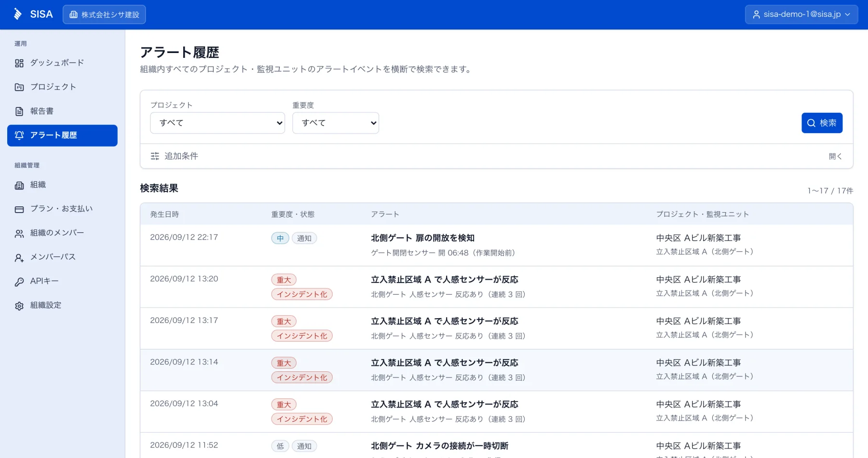Screen dimensions: 868x458
Task: Click the 低 badge on the 11:52 row
Action: point(280,446)
